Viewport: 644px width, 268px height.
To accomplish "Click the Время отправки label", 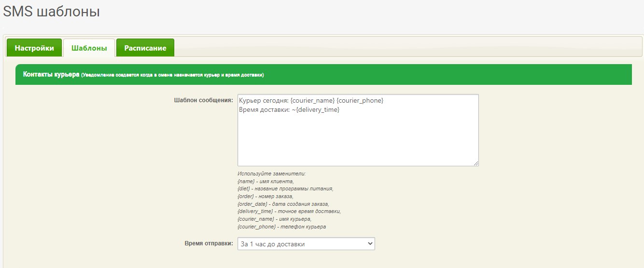I will point(209,243).
